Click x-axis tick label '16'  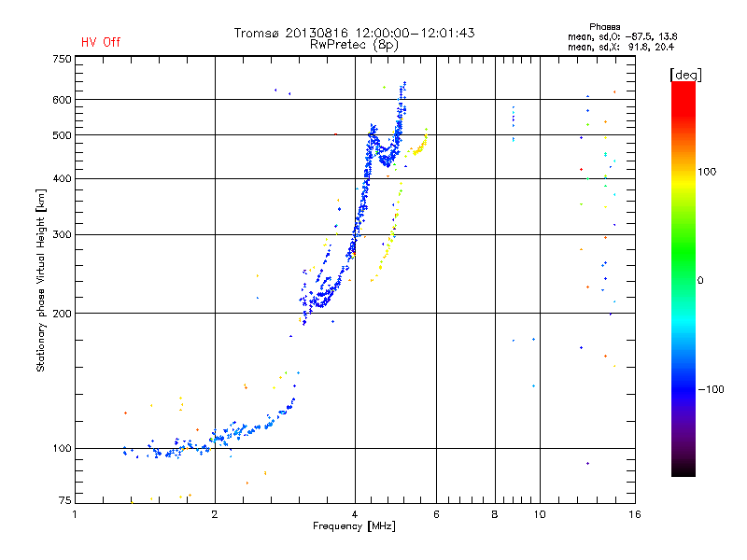point(635,514)
